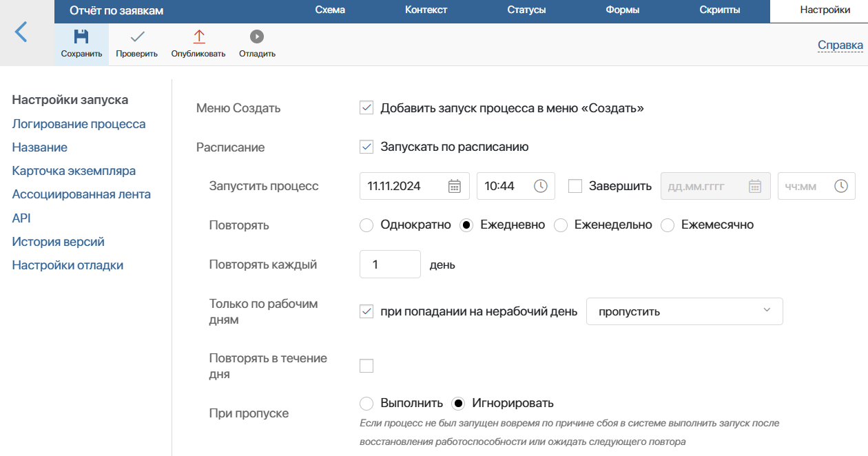Screen dimensions: 868x456
Task: Click the Проверить checkmark icon
Action: click(136, 37)
